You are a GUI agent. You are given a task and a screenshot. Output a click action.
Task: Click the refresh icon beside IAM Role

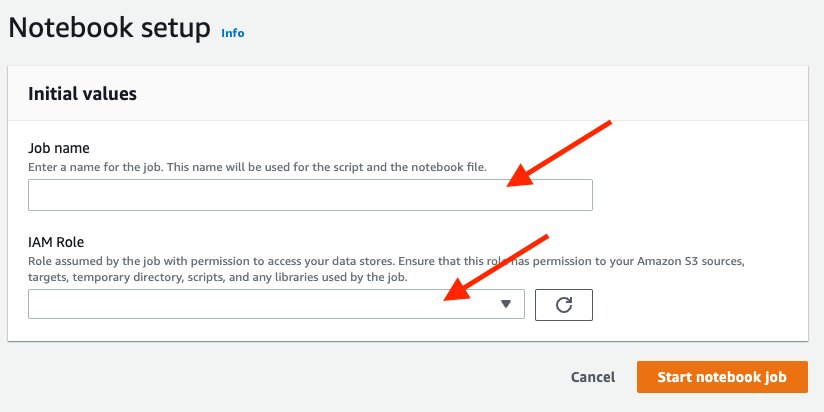[563, 305]
